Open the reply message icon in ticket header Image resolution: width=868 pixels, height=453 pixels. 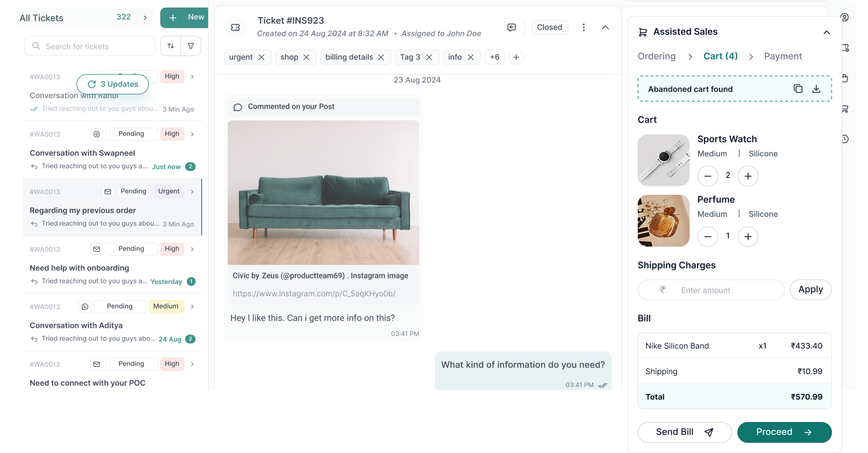[512, 27]
